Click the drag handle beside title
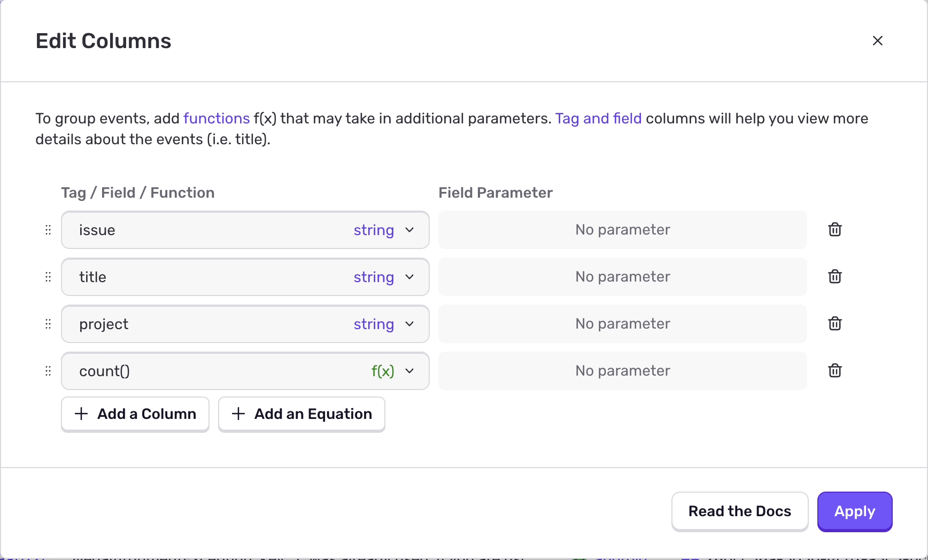The width and height of the screenshot is (928, 560). (x=48, y=277)
